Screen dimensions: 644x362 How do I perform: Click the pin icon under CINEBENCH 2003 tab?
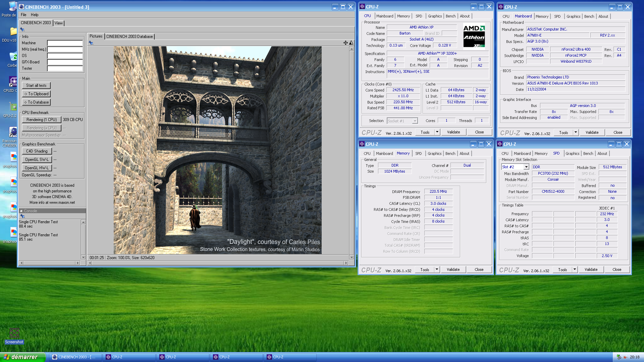[22, 29]
